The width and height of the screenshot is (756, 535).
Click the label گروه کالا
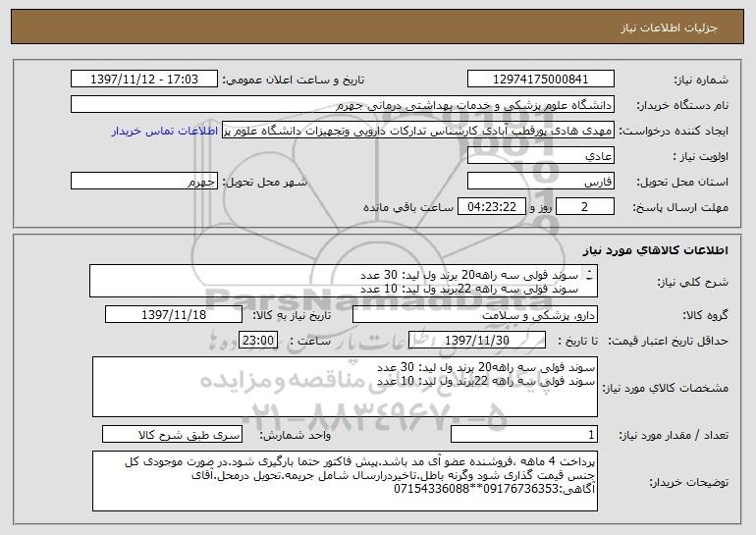point(706,315)
